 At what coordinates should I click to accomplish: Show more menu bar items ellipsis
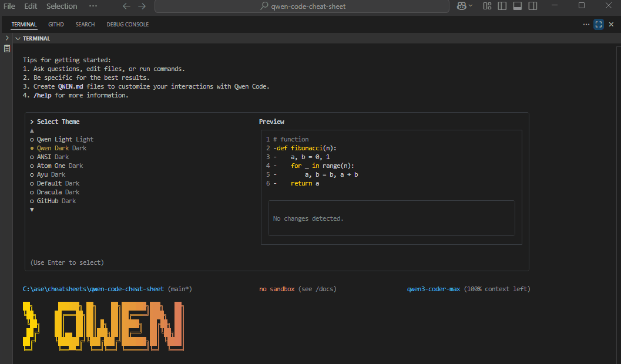[93, 6]
